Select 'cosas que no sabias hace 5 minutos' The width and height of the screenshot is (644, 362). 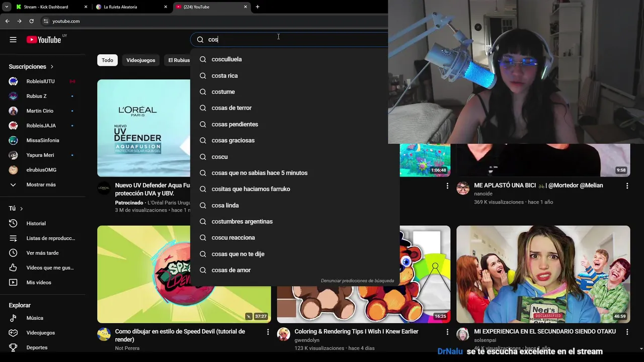tap(295, 172)
